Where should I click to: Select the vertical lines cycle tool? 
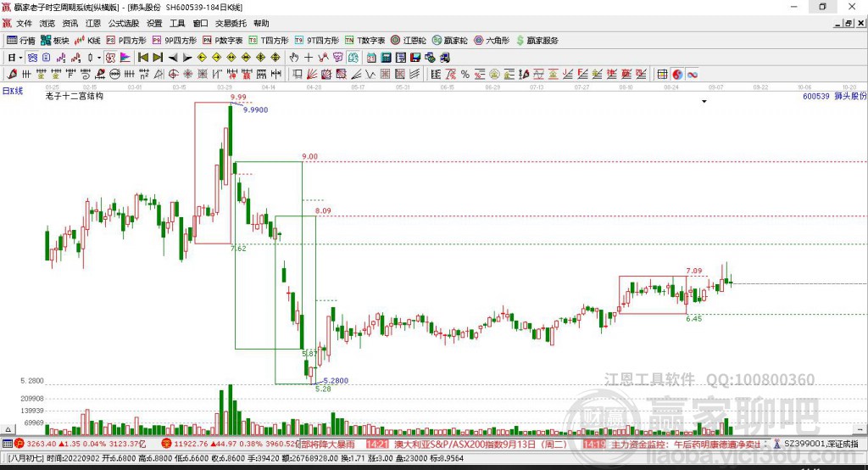point(26,75)
